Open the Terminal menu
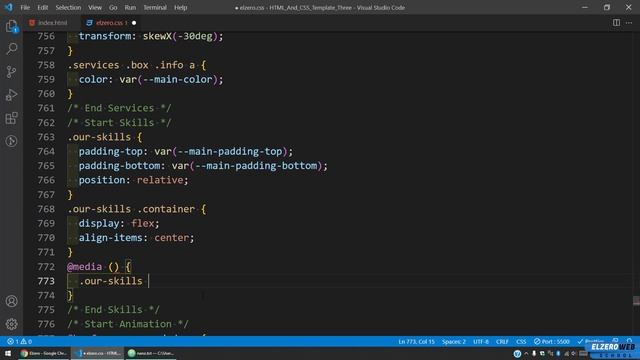 tap(155, 7)
